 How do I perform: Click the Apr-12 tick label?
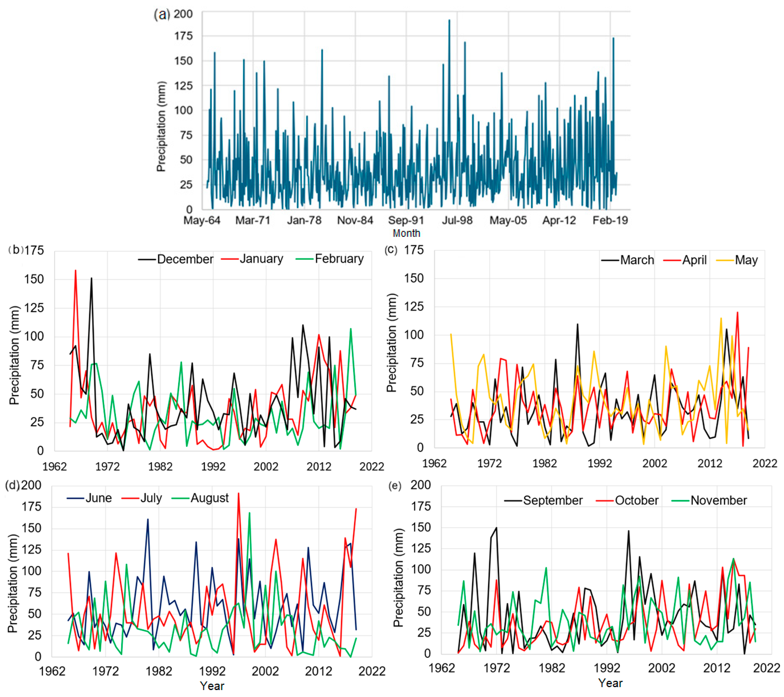point(559,220)
